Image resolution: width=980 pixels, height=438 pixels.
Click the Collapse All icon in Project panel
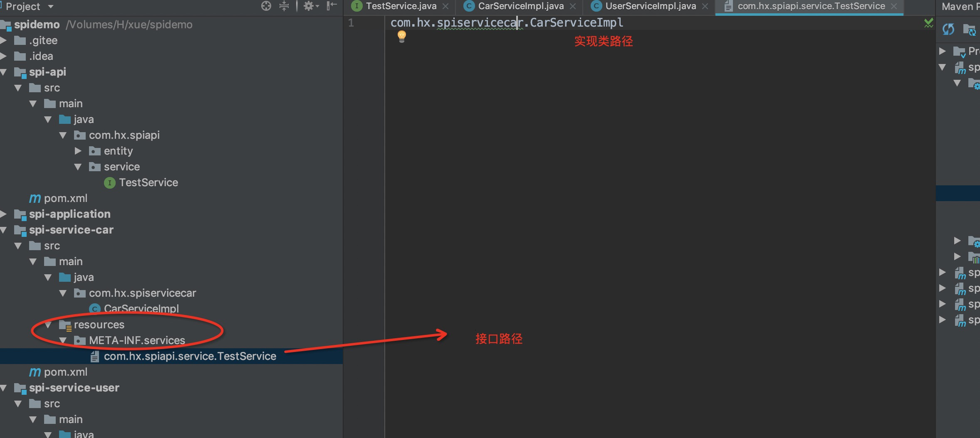click(x=284, y=6)
